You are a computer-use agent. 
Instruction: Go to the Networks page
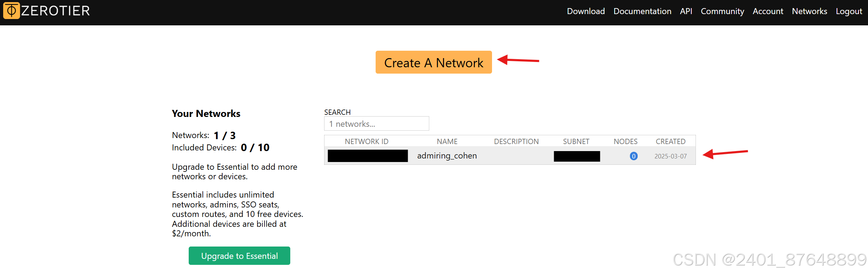pyautogui.click(x=809, y=11)
